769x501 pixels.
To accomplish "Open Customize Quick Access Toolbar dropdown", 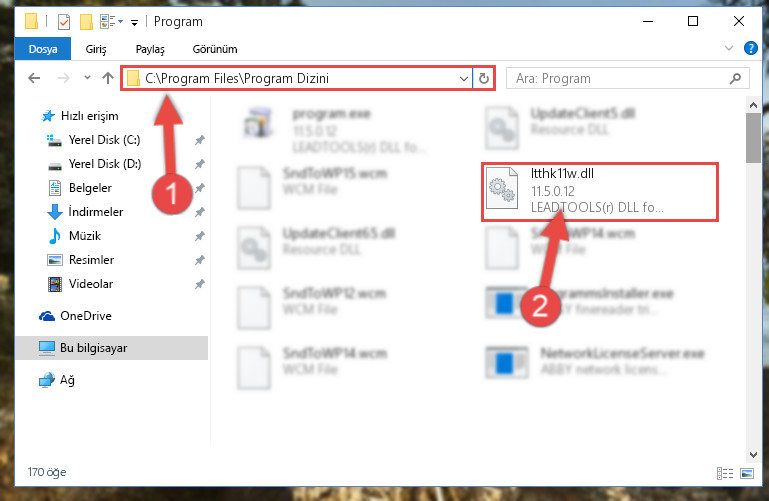I will point(134,22).
